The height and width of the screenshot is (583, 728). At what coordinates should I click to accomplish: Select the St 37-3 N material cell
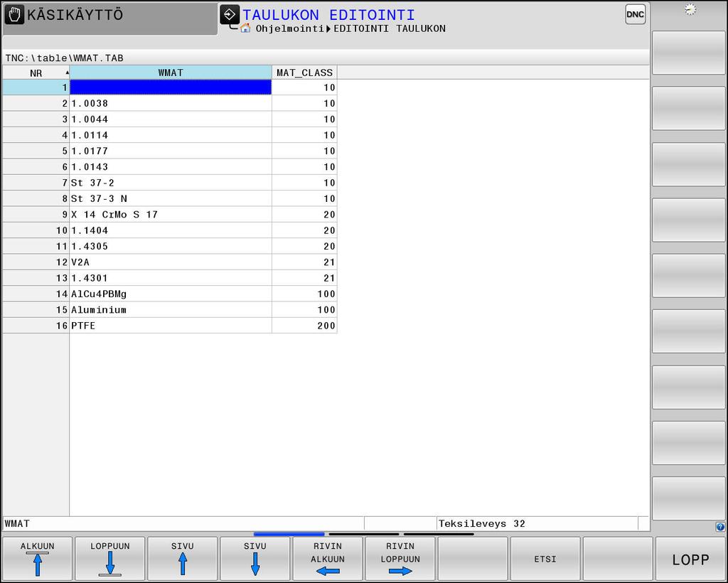pos(171,198)
